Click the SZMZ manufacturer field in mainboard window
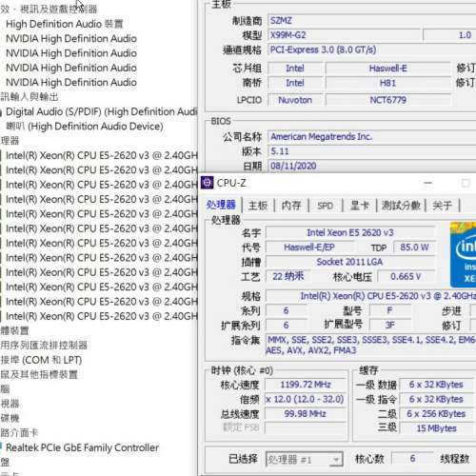The height and width of the screenshot is (476, 476). coord(372,21)
